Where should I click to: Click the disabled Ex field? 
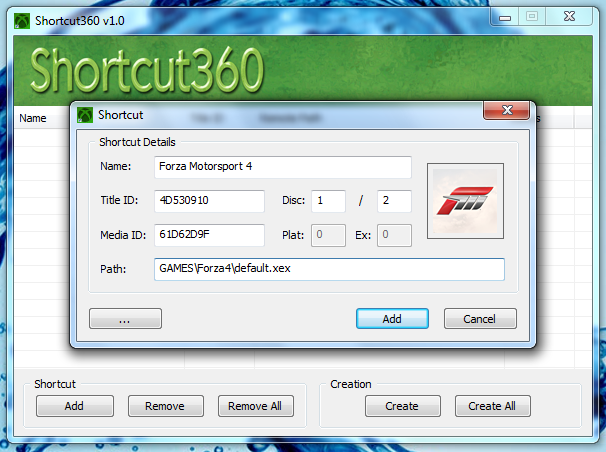point(394,235)
